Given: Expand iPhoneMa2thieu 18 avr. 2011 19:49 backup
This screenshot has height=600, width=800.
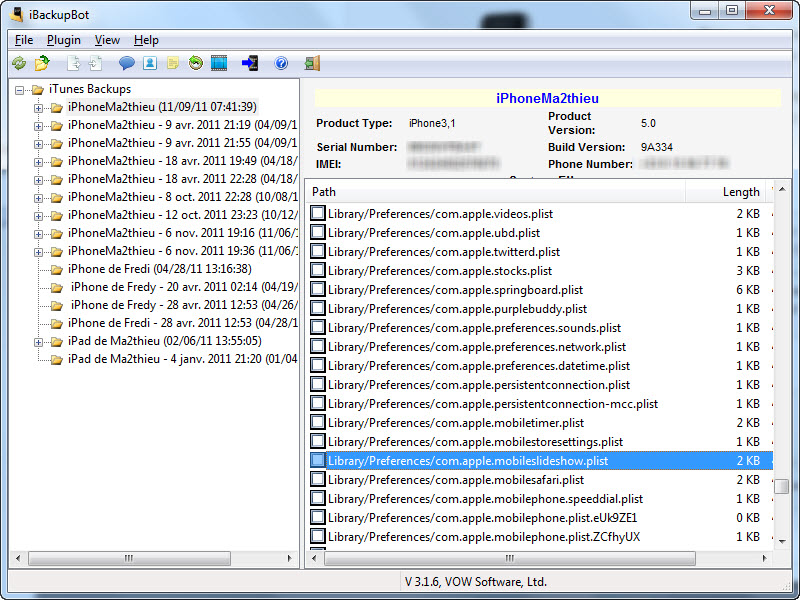Looking at the screenshot, I should coord(38,162).
